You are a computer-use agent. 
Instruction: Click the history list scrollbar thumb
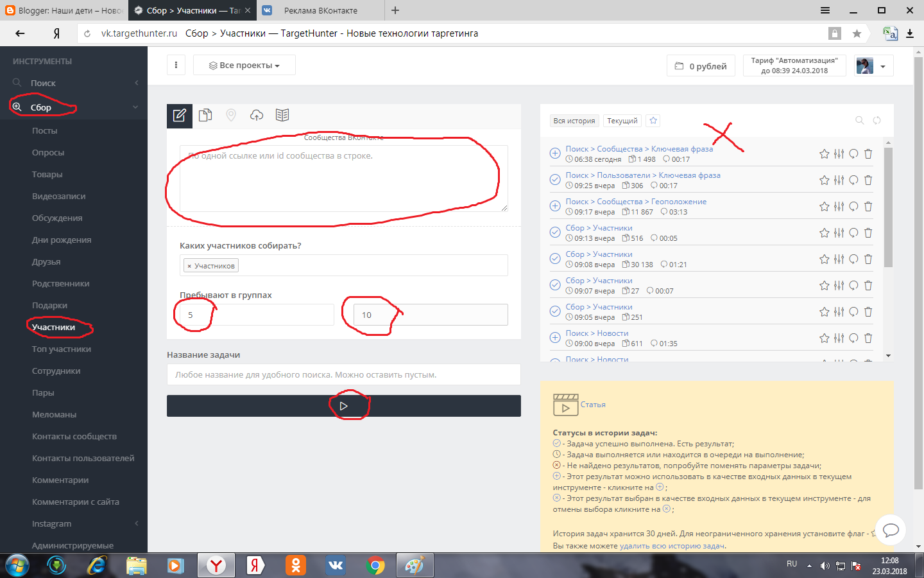[888, 207]
